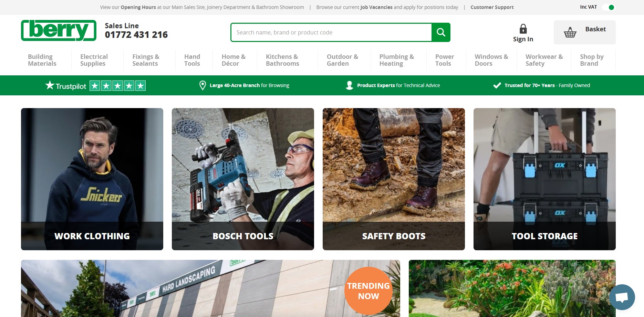The width and height of the screenshot is (644, 317).
Task: Click the location pin icon
Action: click(203, 85)
